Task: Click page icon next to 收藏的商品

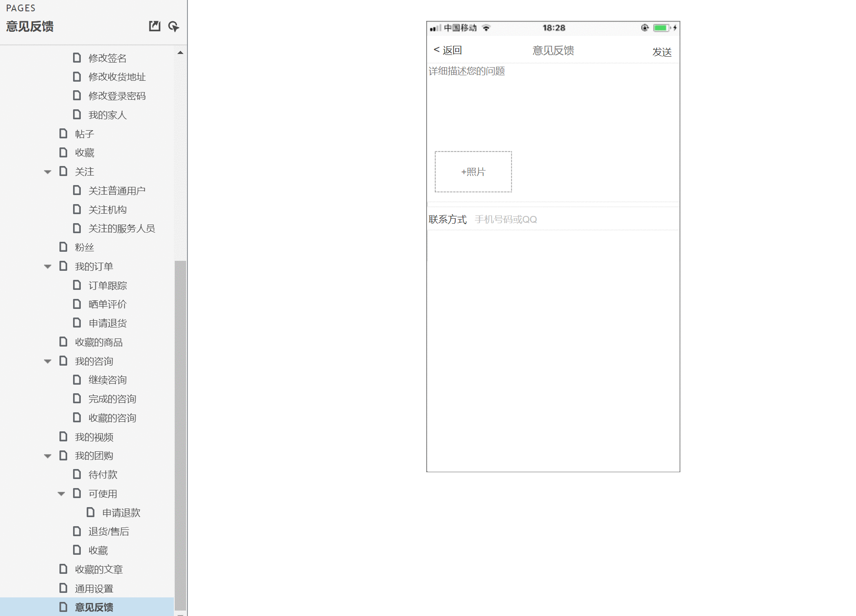Action: click(x=64, y=342)
